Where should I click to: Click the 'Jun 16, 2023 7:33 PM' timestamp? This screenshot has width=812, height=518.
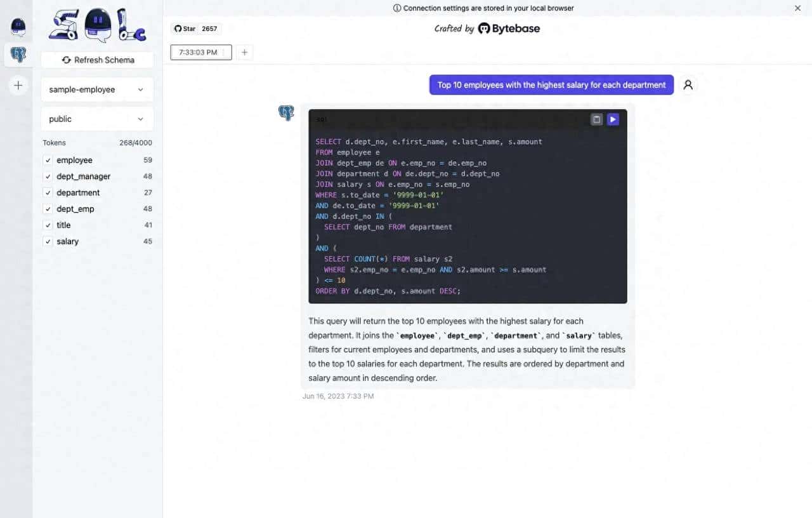point(338,396)
